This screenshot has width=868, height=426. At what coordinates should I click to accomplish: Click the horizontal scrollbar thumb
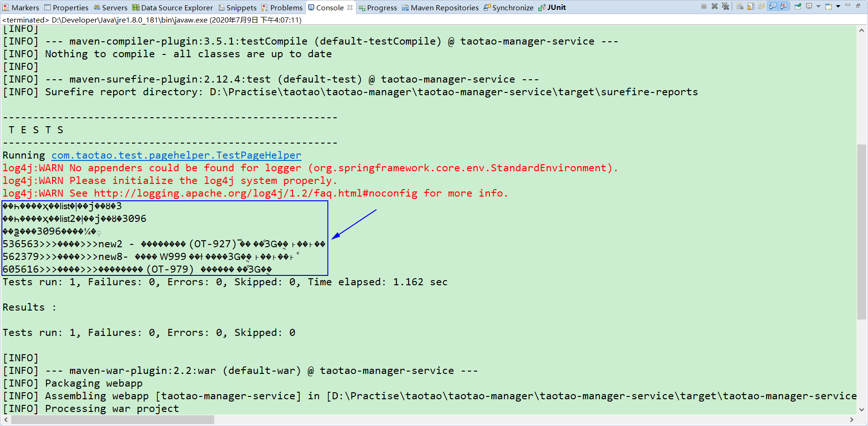coord(113,419)
